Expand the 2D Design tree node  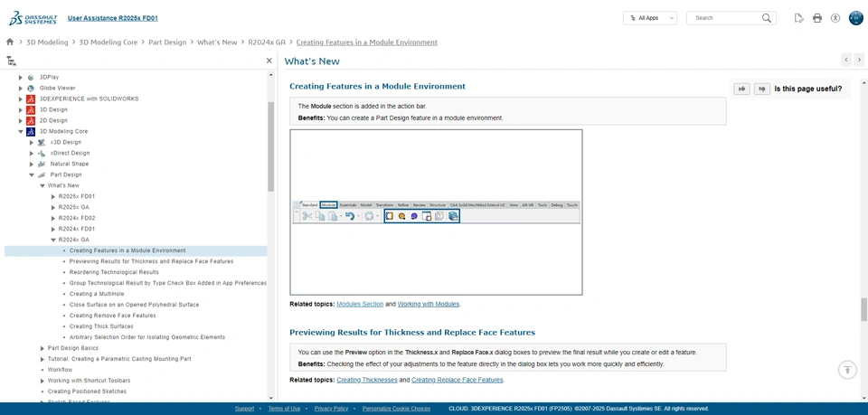[21, 120]
